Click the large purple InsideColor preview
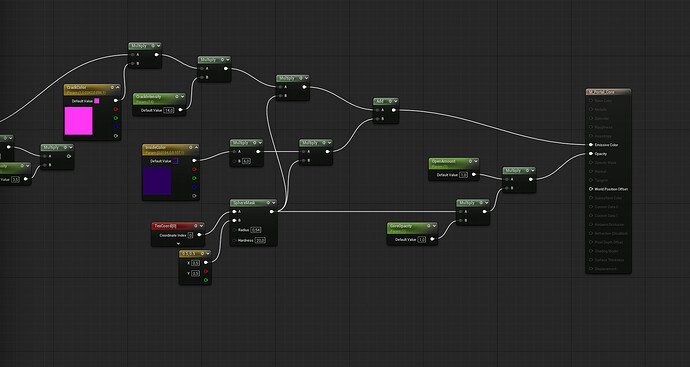Viewport: 690px width, 367px height. click(x=157, y=180)
